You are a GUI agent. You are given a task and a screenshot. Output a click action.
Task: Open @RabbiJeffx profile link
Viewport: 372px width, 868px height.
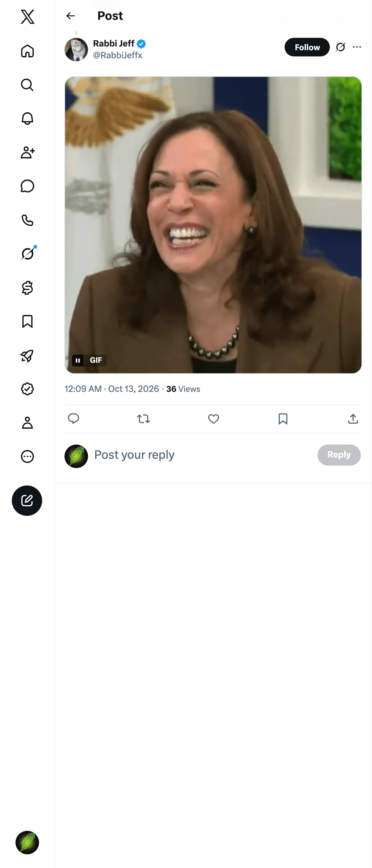tap(117, 55)
